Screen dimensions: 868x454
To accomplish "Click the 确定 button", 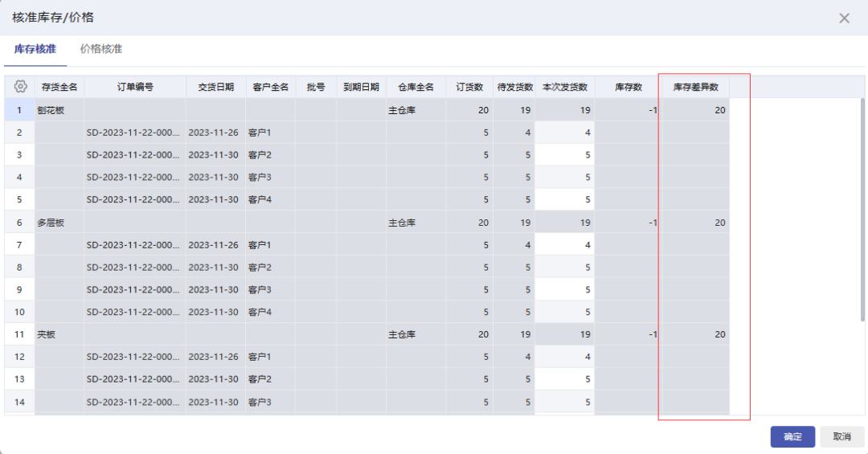I will [792, 436].
